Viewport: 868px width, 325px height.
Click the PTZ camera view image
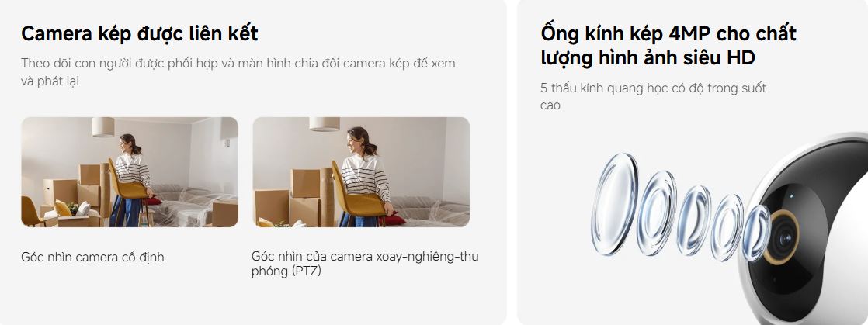[x=361, y=172]
